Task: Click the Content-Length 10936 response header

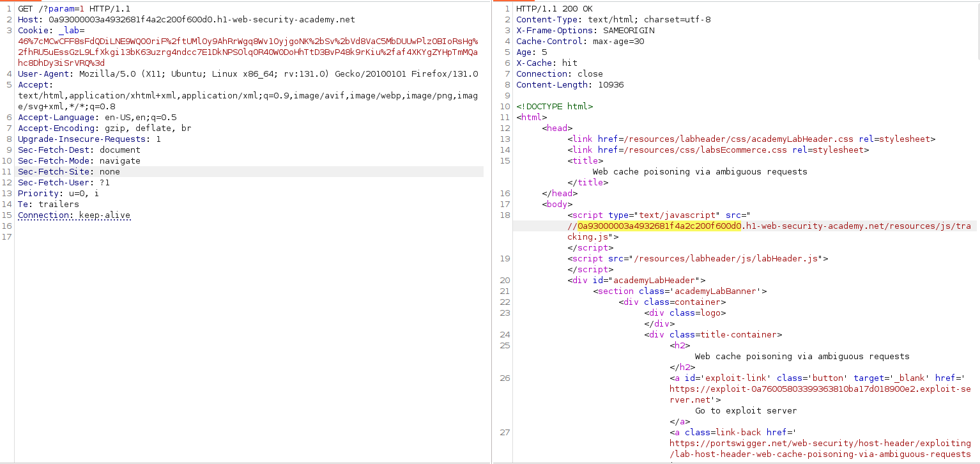Action: pyautogui.click(x=570, y=85)
